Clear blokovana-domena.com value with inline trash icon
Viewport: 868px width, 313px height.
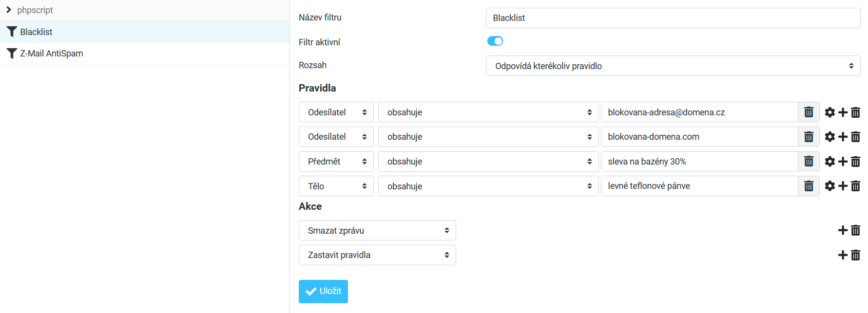pos(809,137)
